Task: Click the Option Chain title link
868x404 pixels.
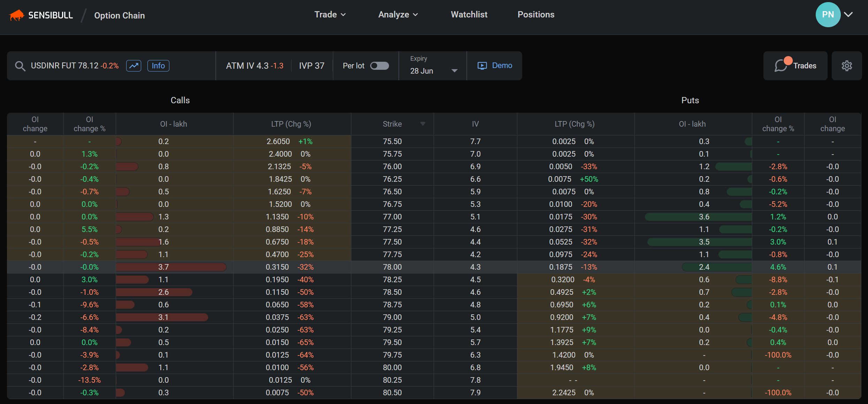Action: pos(119,15)
